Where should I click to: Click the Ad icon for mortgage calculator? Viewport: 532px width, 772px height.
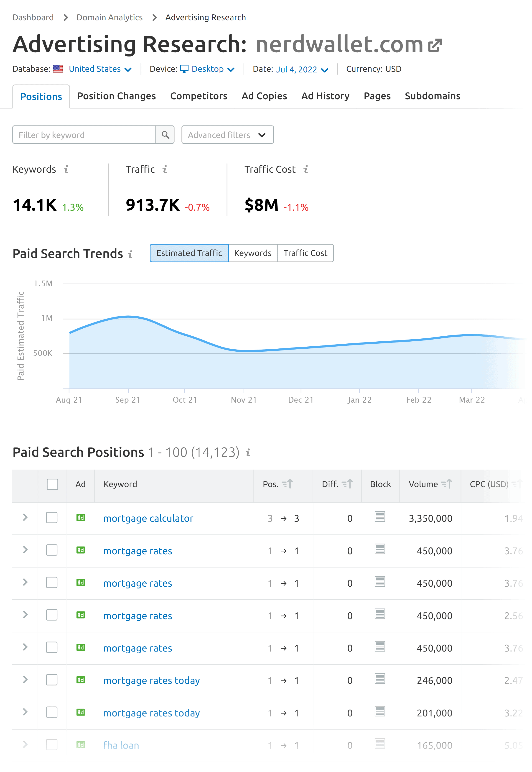click(x=81, y=518)
